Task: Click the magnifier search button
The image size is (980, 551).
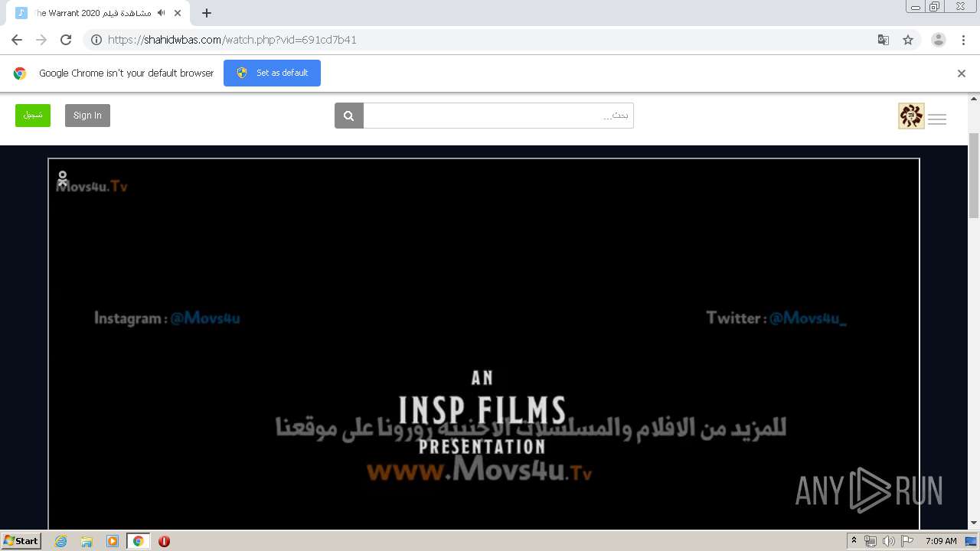Action: click(349, 116)
